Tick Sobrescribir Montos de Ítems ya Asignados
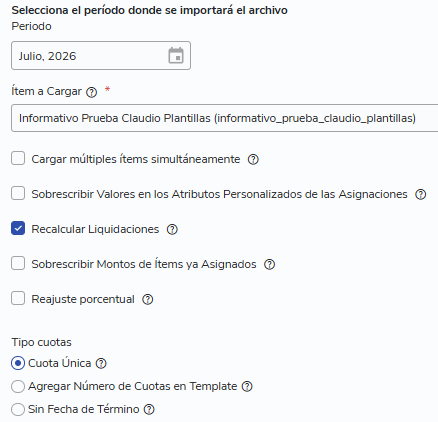Image resolution: width=438 pixels, height=422 pixels. (x=18, y=263)
